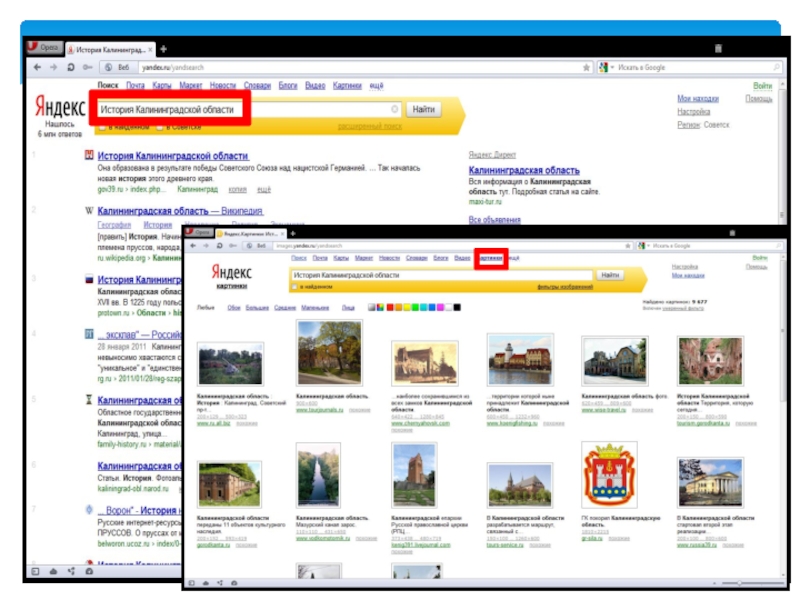Click Opera Turbo icon in back status bar

(x=89, y=571)
